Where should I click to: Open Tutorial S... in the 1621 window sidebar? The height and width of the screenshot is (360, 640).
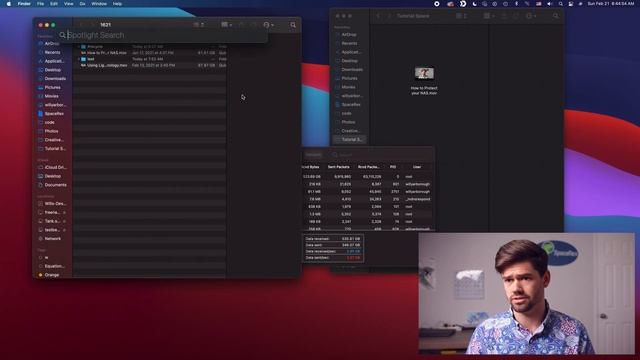(52, 149)
